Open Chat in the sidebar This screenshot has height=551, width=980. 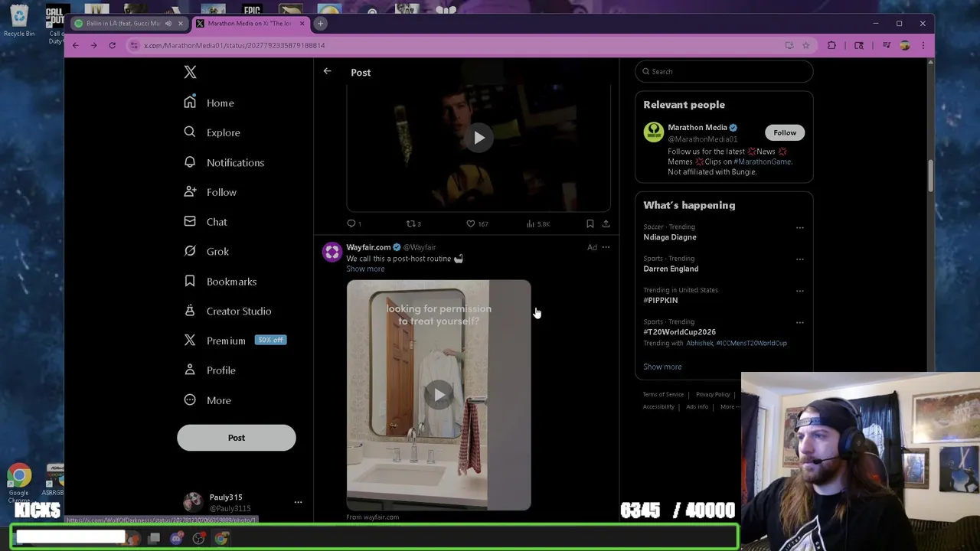point(206,222)
